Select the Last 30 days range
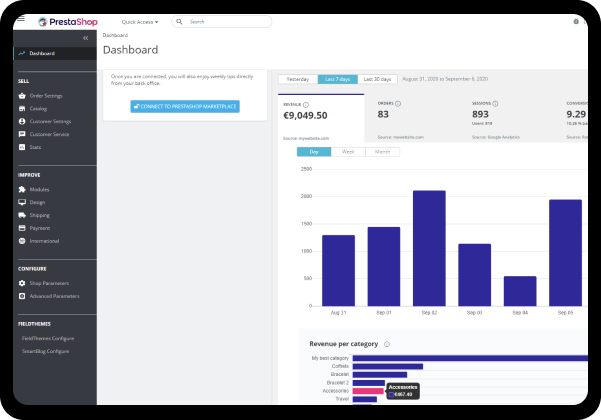Image resolution: width=601 pixels, height=420 pixels. [x=378, y=78]
